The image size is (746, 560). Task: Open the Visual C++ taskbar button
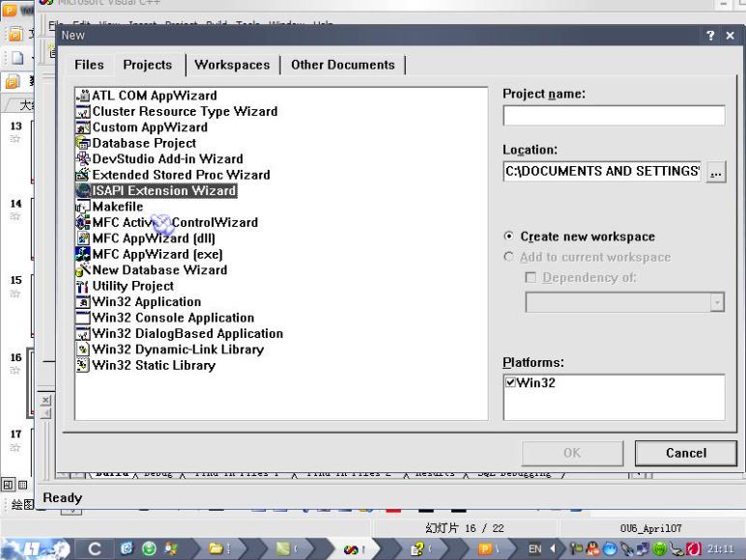(x=355, y=549)
